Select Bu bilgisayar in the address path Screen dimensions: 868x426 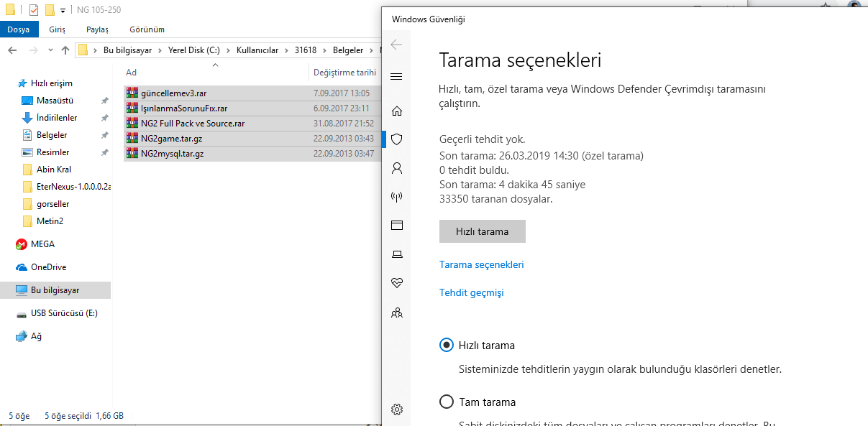[128, 50]
